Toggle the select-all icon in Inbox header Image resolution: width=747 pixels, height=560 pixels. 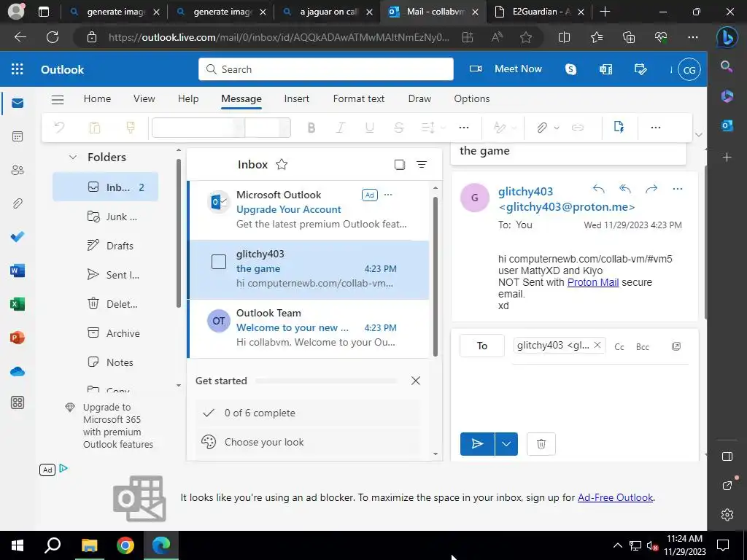400,165
